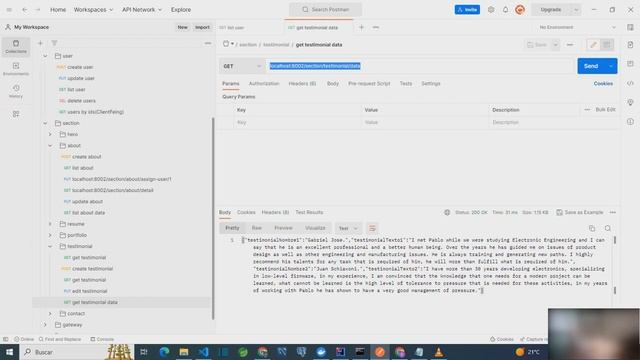Image resolution: width=640 pixels, height=360 pixels.
Task: Open the tab bar three-dot options
Action: pos(376,27)
